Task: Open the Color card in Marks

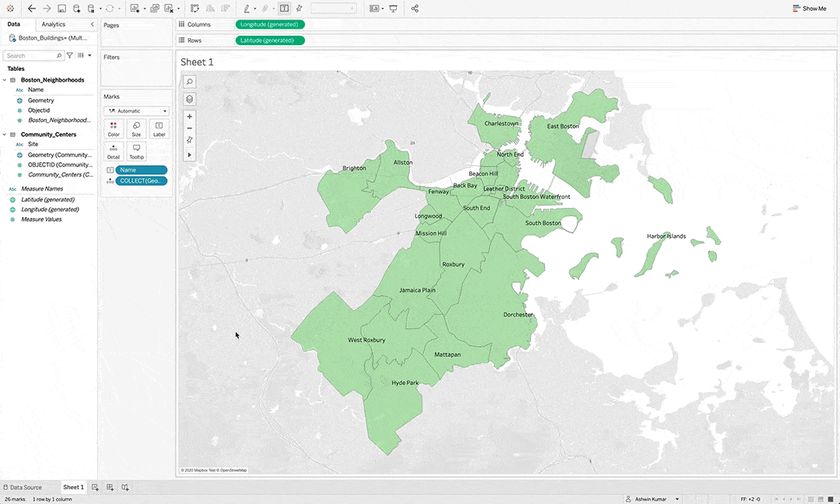Action: 114,129
